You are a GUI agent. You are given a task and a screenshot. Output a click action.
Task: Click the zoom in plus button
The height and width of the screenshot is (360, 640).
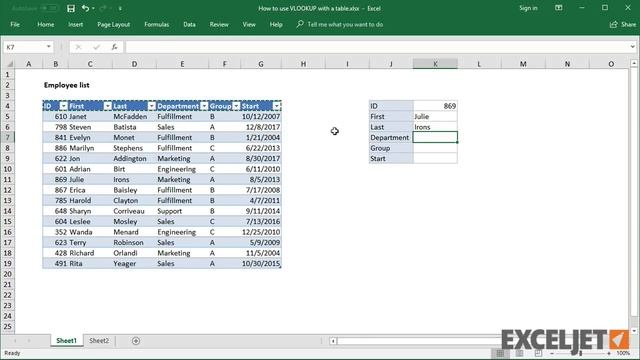click(609, 353)
